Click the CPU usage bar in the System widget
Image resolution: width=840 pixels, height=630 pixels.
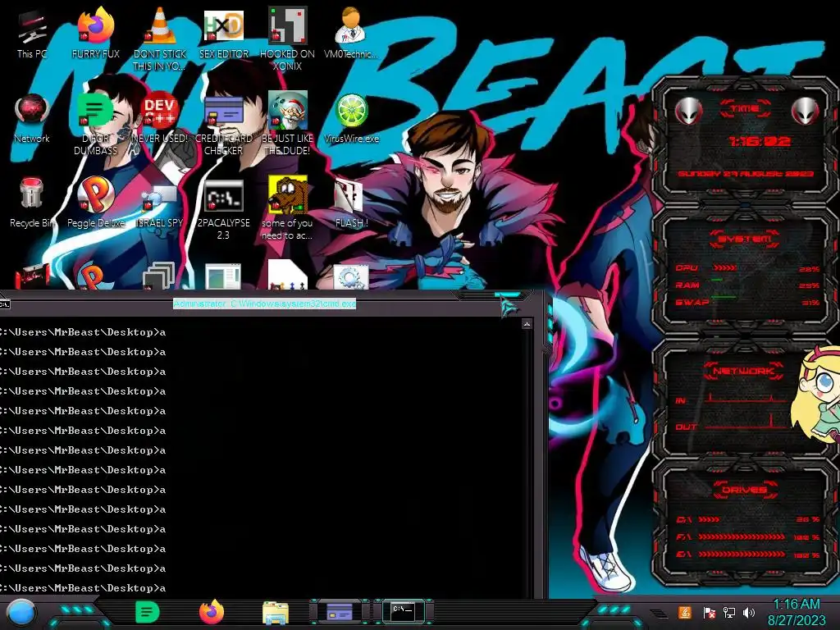[724, 268]
